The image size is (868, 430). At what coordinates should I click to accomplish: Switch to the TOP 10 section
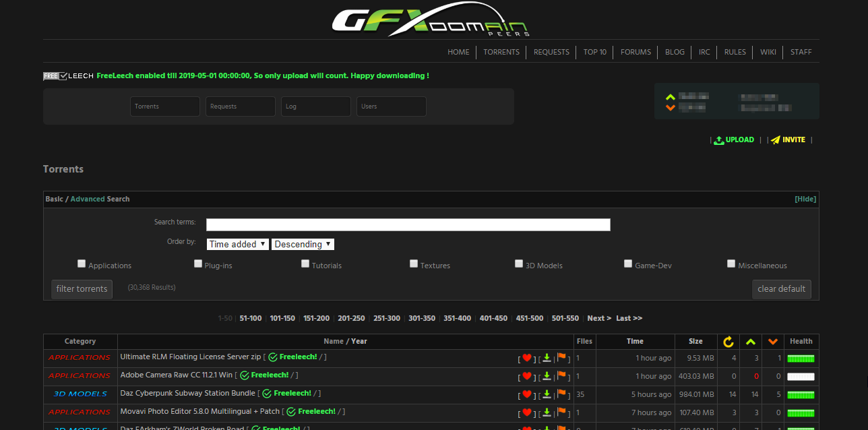[595, 52]
